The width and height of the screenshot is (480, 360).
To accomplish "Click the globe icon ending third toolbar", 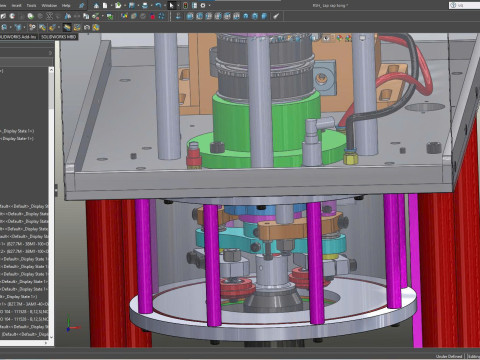I will 96,27.
